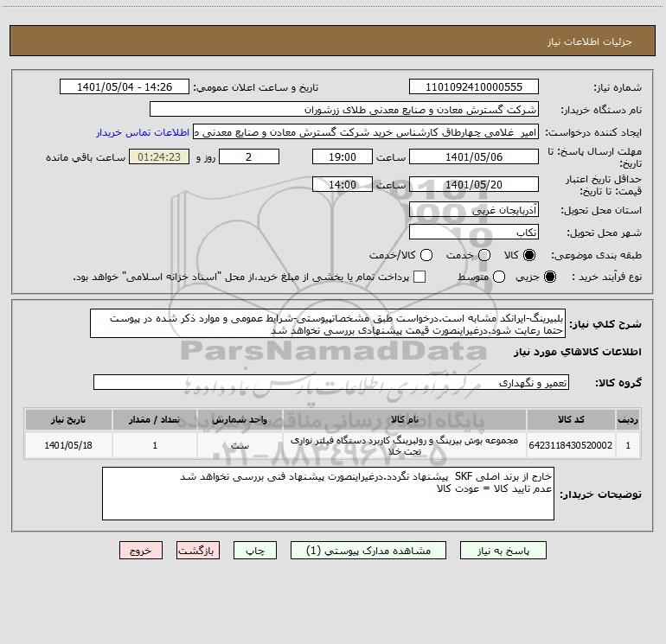This screenshot has width=666, height=644.
Task: Click the remaining days field showing 2
Action: click(249, 156)
